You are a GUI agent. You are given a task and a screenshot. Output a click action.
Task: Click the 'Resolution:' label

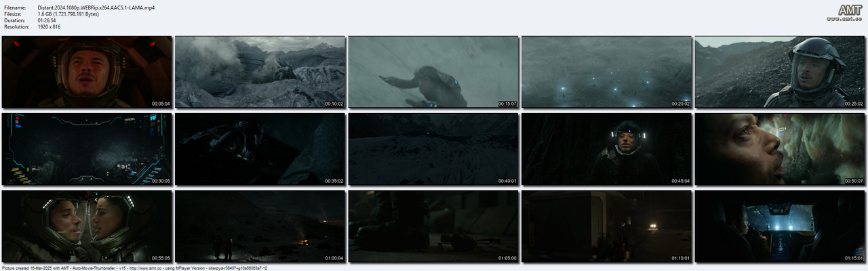coord(16,27)
